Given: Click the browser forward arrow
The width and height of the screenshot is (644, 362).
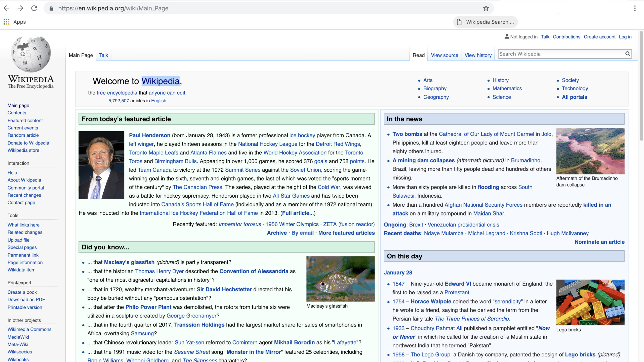Looking at the screenshot, I should [20, 8].
